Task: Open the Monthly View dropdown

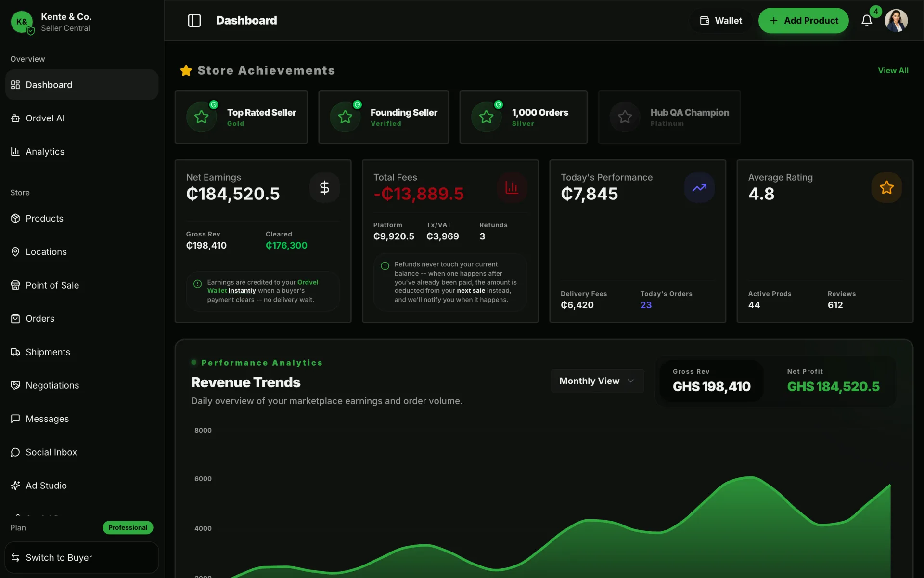Action: 597,381
